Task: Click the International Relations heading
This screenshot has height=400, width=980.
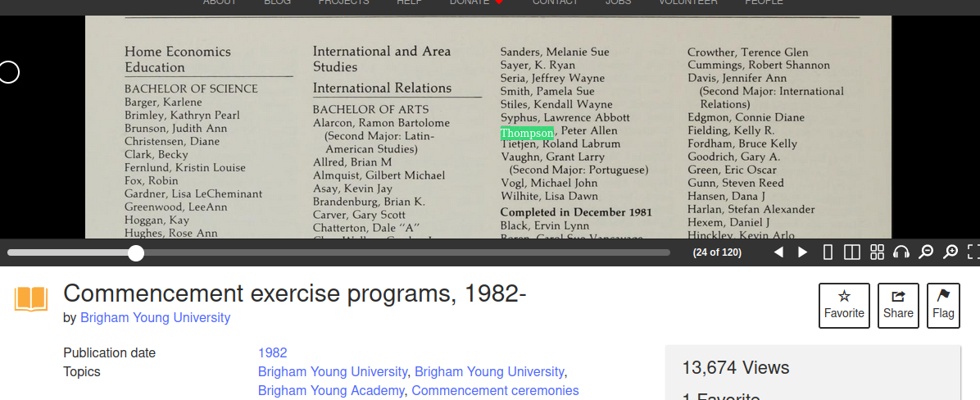Action: [x=382, y=88]
